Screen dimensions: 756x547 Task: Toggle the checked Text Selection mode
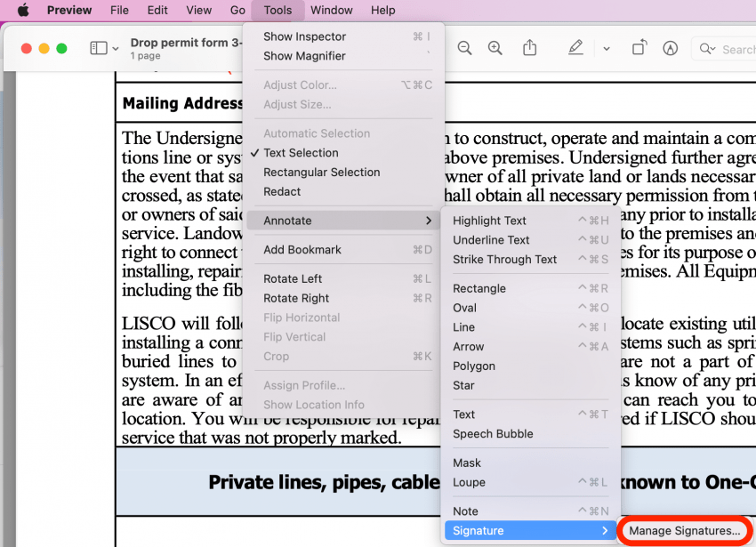pyautogui.click(x=301, y=153)
